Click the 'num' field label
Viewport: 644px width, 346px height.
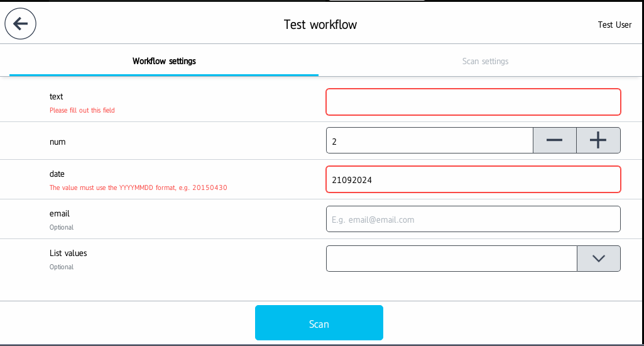[58, 142]
